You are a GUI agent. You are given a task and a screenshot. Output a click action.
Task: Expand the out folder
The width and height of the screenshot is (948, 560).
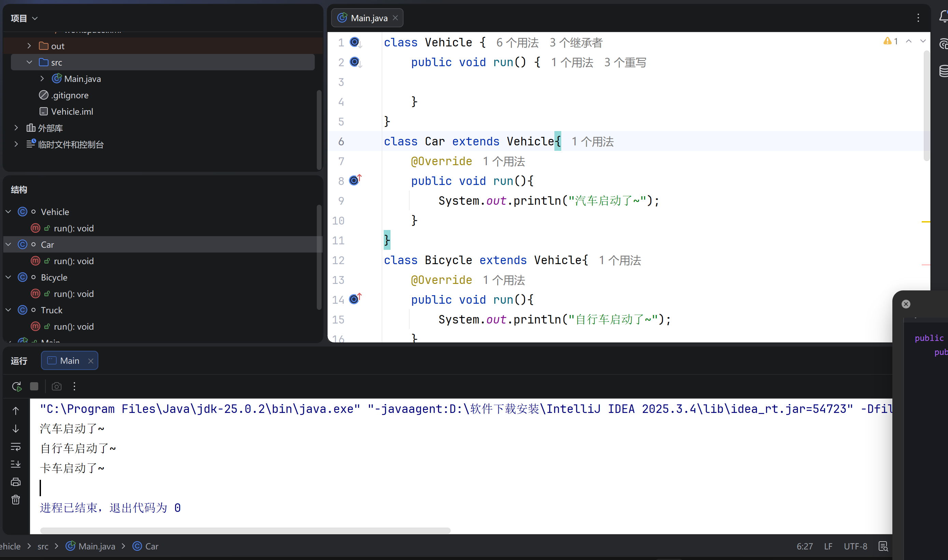pyautogui.click(x=29, y=46)
